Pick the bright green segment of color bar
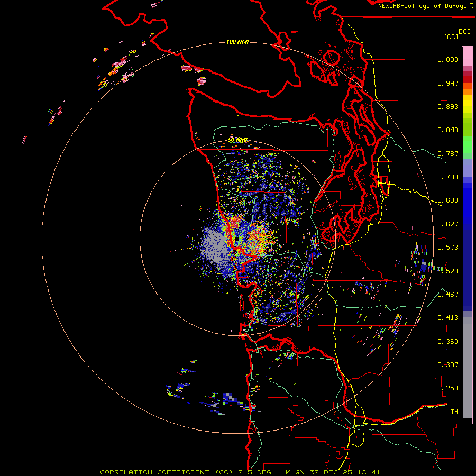Viewport: 476px width, 476px height. 467,144
